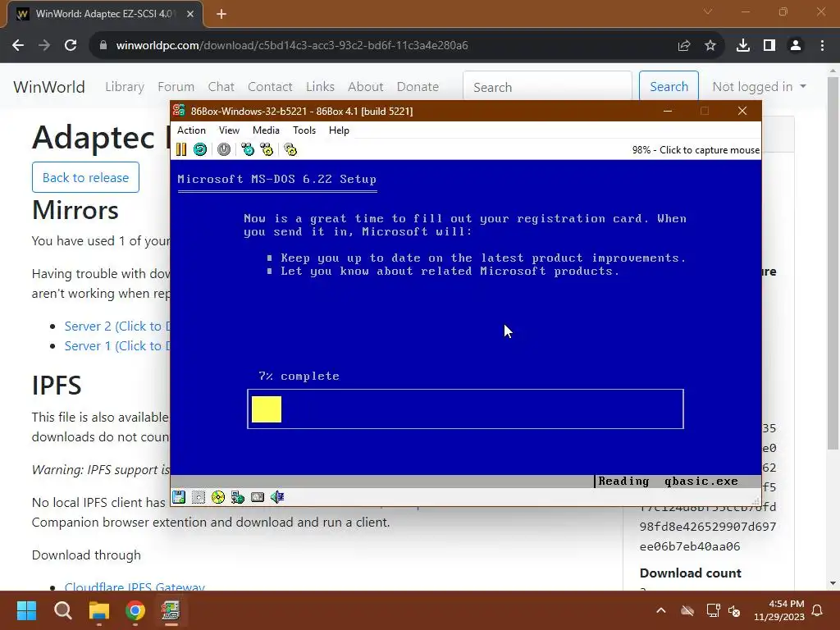
Task: Click the network status bar icon
Action: 238,497
